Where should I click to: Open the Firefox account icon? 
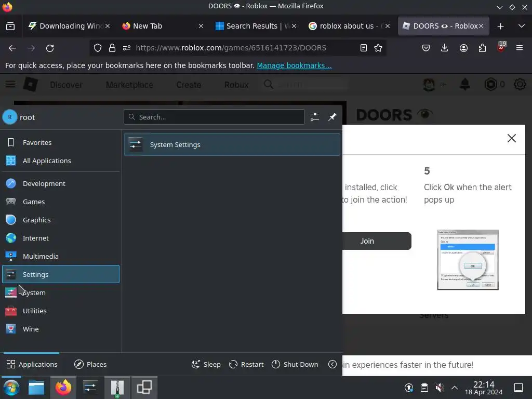click(x=463, y=48)
